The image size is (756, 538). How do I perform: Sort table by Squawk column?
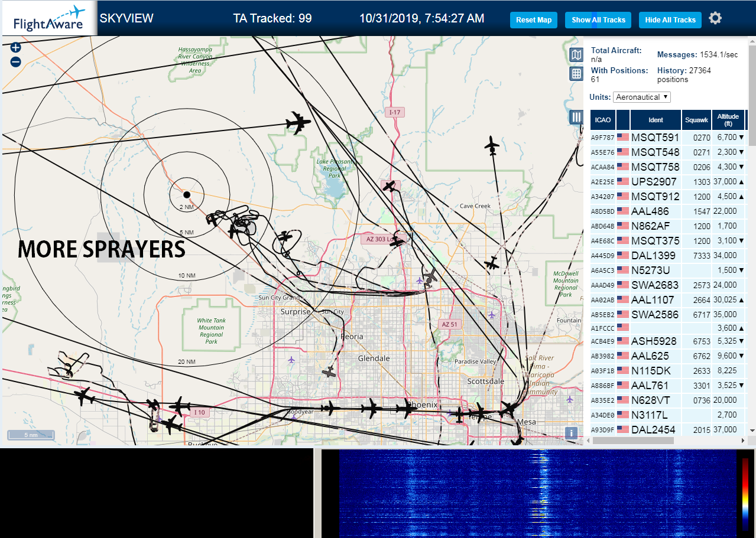pyautogui.click(x=696, y=120)
